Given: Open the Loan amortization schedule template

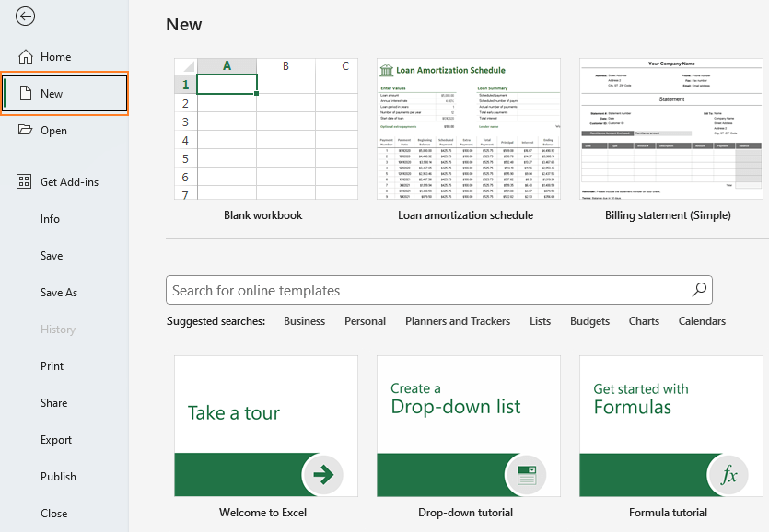Looking at the screenshot, I should 469,129.
